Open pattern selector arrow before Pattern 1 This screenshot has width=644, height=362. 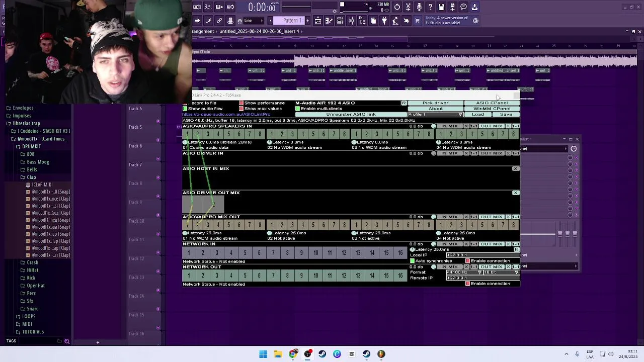270,21
